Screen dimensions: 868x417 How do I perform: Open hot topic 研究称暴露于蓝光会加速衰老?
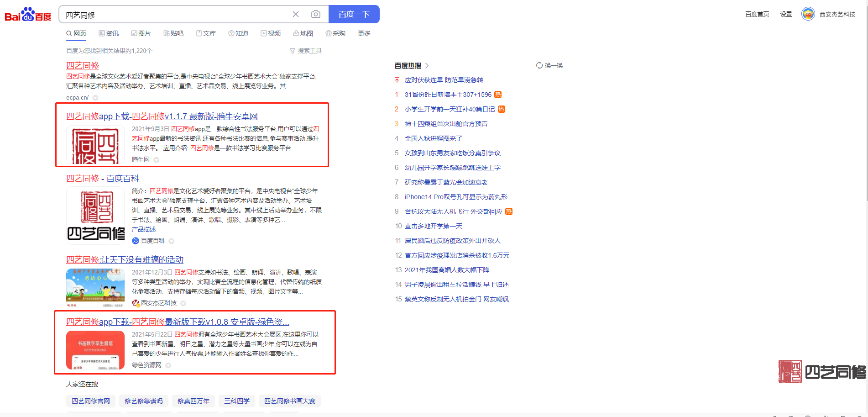coord(446,182)
